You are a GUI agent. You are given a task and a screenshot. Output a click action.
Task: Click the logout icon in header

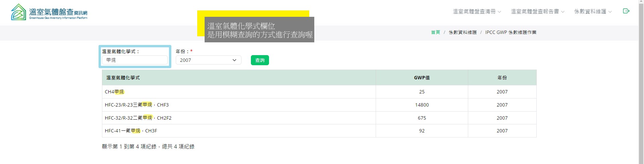(626, 11)
